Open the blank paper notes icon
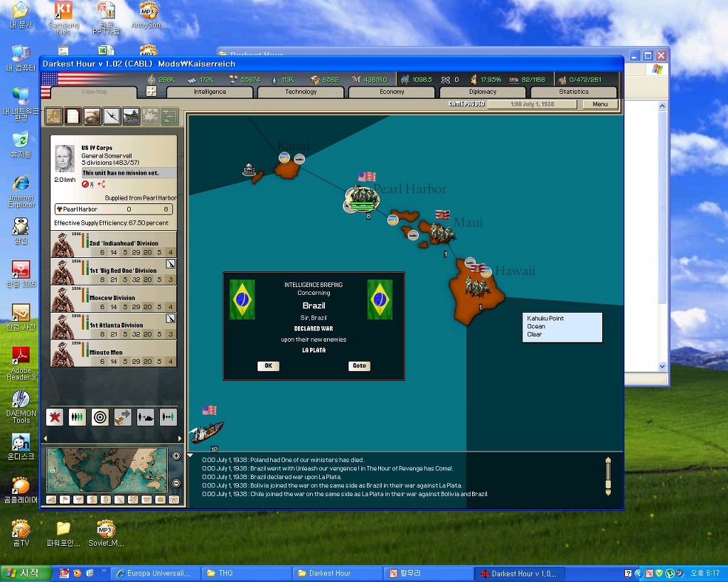728x582 pixels. (x=73, y=116)
